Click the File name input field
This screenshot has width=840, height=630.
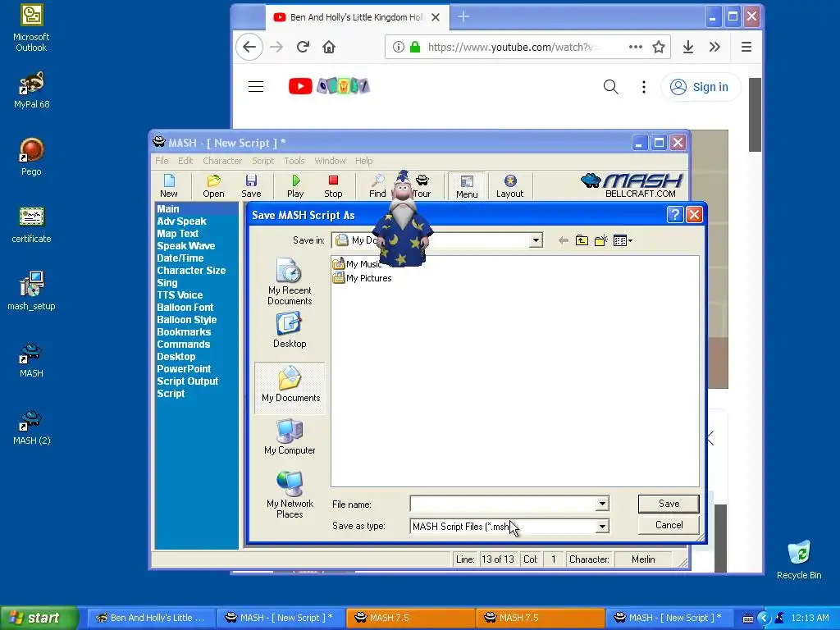point(503,504)
